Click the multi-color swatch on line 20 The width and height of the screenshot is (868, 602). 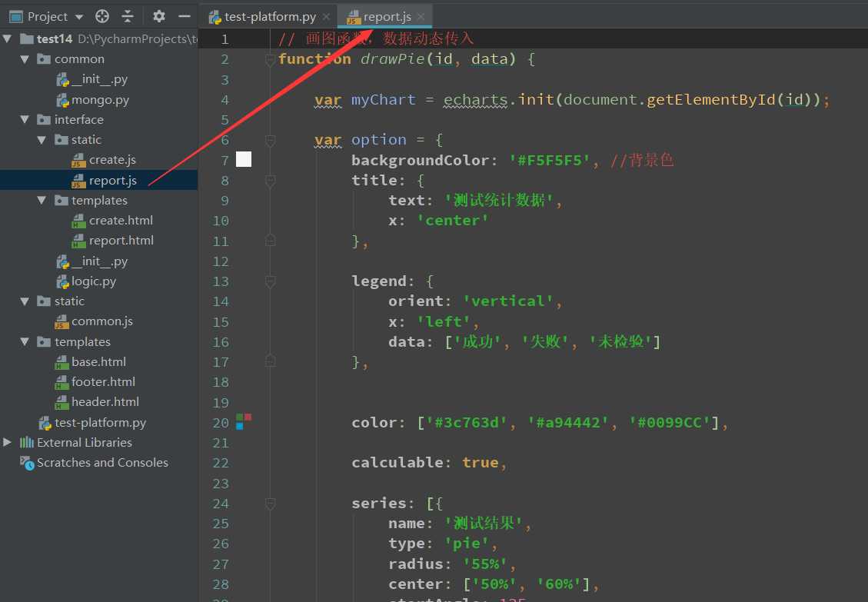coord(244,421)
